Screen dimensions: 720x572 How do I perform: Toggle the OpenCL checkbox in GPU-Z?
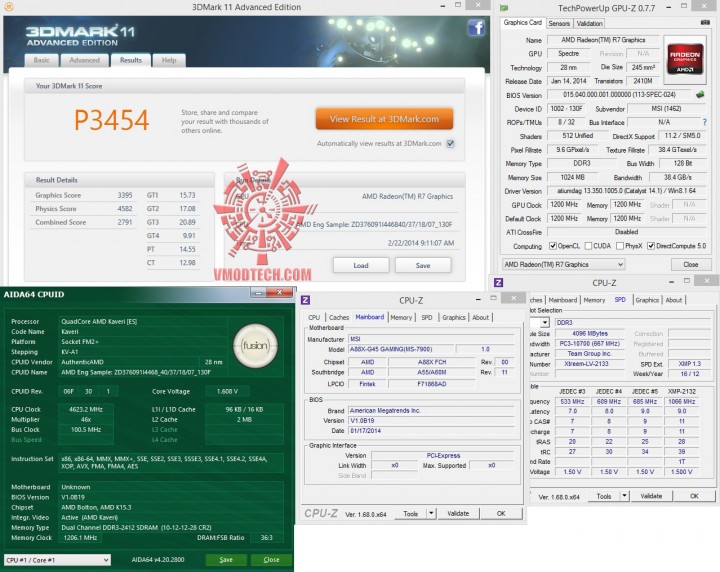point(553,246)
